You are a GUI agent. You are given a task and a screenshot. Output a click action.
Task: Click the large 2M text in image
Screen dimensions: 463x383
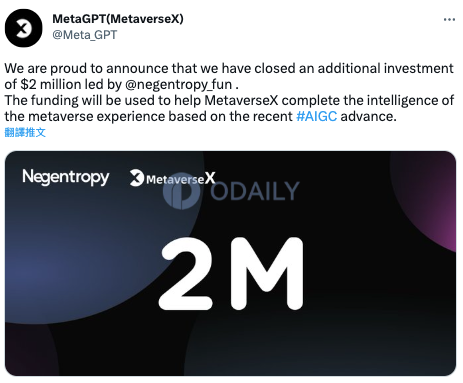231,274
